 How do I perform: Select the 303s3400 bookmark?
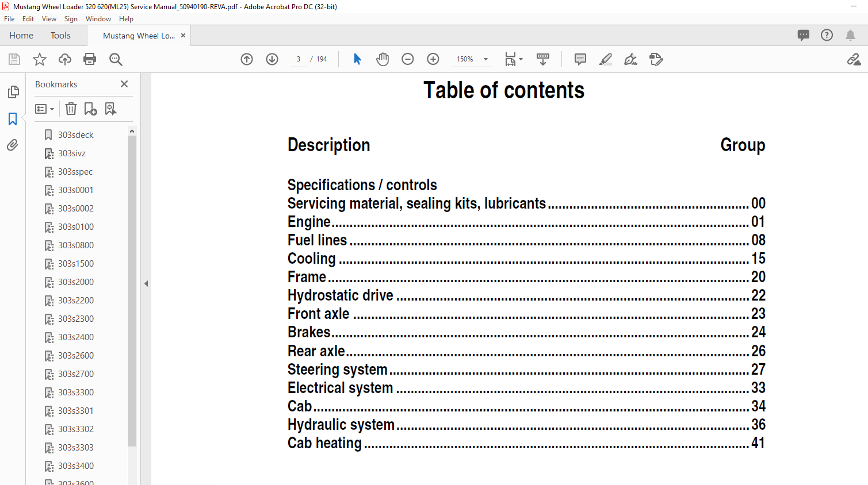pyautogui.click(x=75, y=466)
